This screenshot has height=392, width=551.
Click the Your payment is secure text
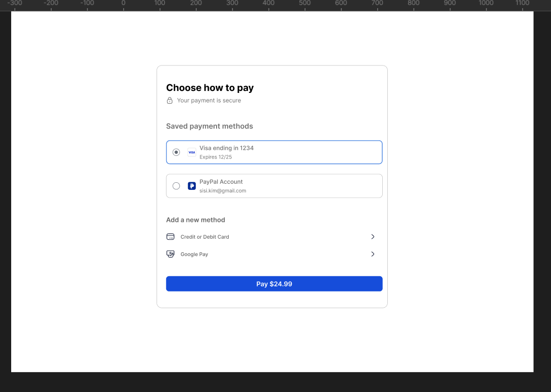click(209, 101)
